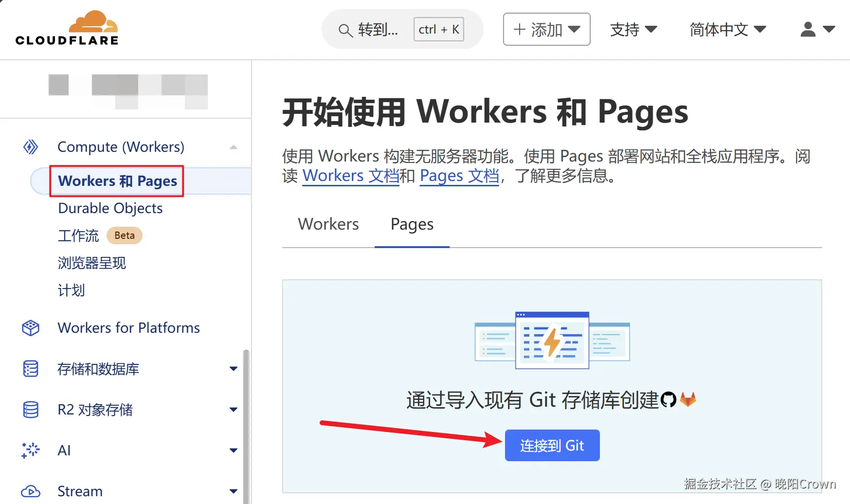This screenshot has width=850, height=504.
Task: Collapse the Compute (Workers) section
Action: point(234,147)
